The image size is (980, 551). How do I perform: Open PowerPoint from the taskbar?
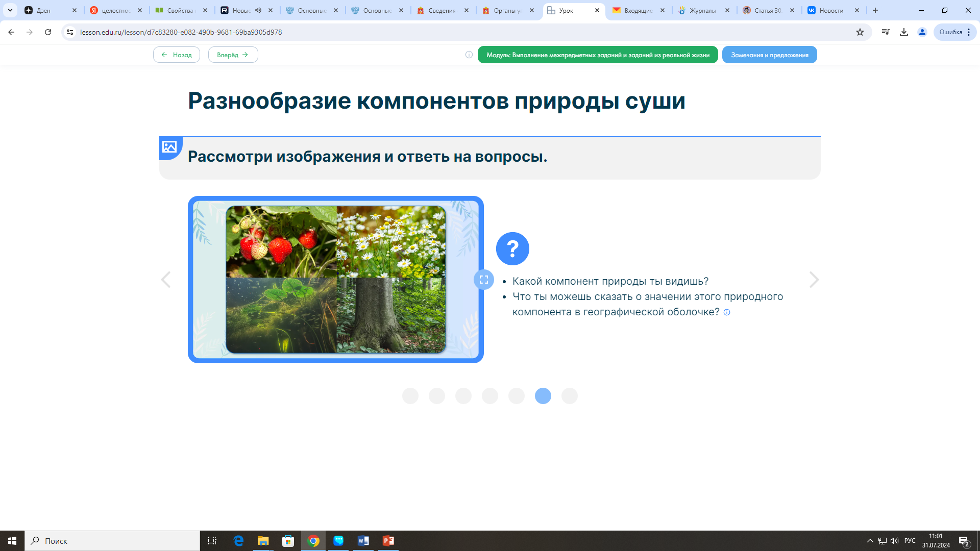click(x=388, y=541)
